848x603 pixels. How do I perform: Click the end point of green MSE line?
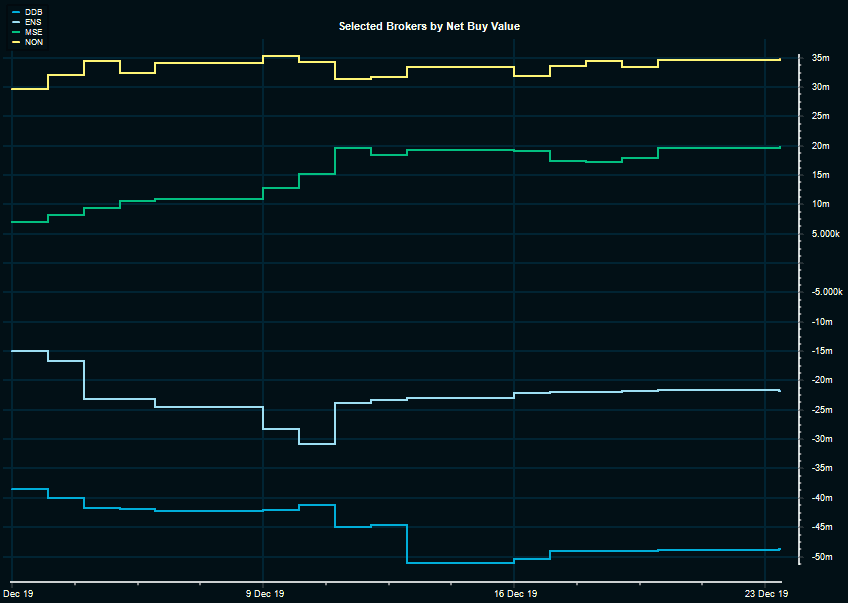pyautogui.click(x=779, y=148)
